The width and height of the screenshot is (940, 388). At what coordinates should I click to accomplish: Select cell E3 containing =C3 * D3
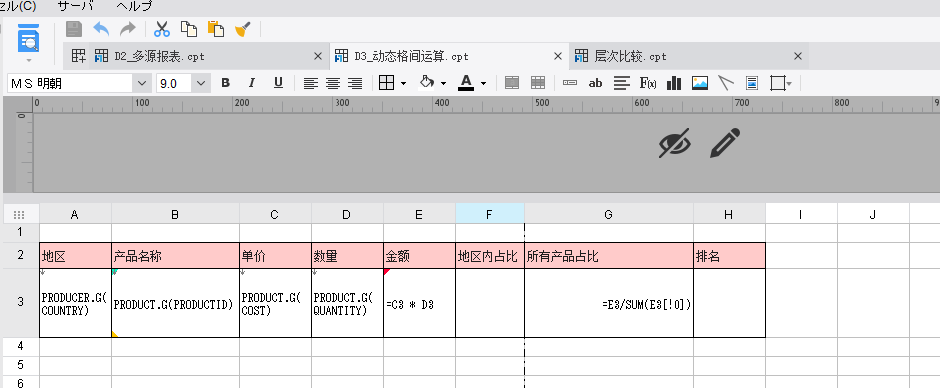[x=419, y=303]
